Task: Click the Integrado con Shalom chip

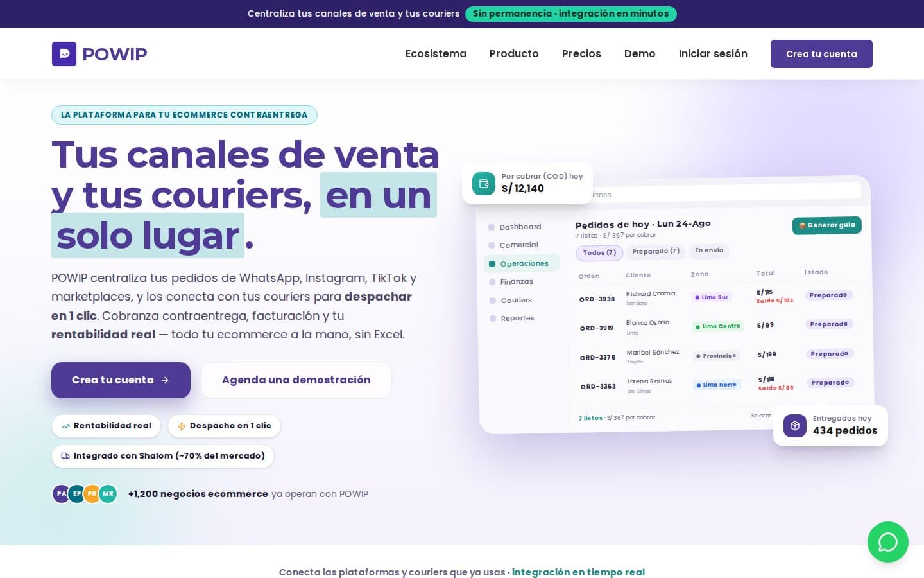Action: coord(163,456)
